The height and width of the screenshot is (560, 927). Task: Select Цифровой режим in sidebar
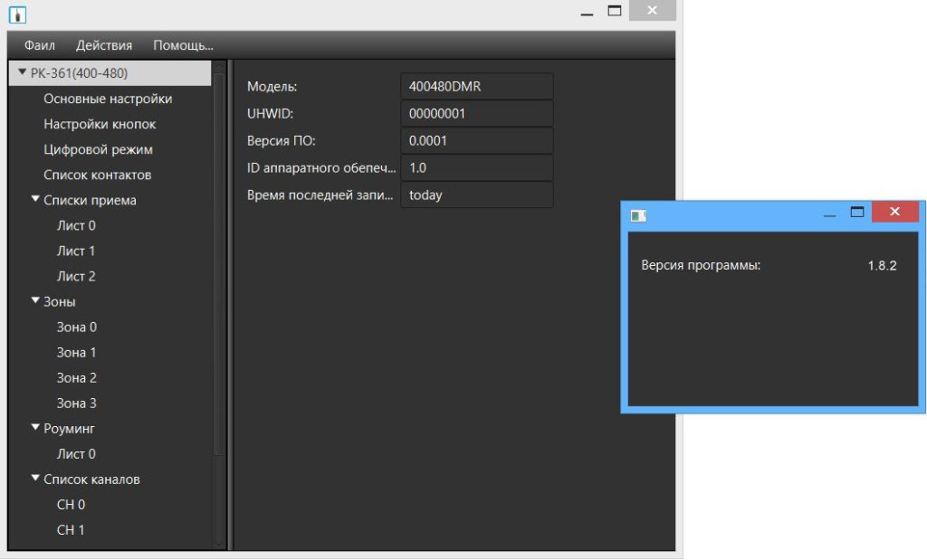click(98, 149)
